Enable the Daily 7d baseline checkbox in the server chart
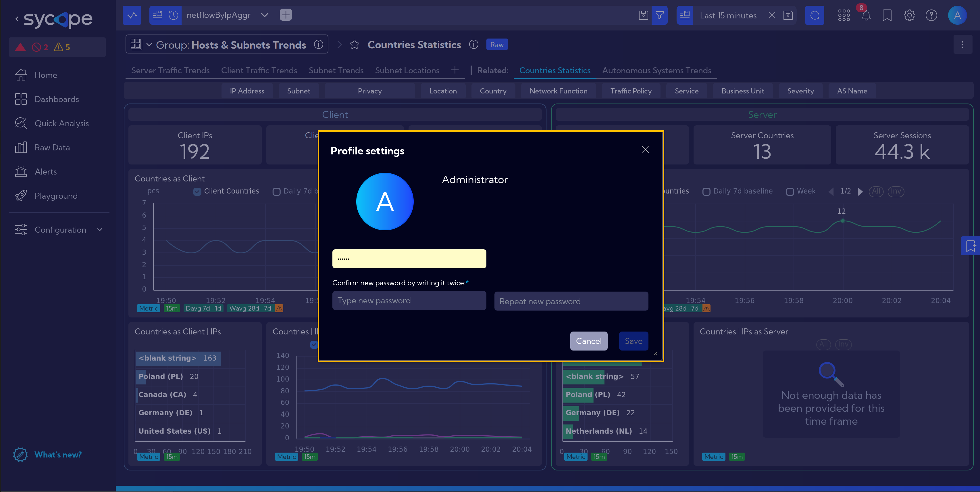 point(706,192)
